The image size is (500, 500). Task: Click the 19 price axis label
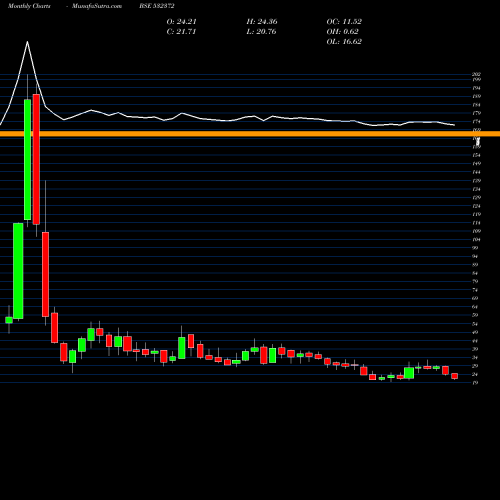click(x=476, y=383)
